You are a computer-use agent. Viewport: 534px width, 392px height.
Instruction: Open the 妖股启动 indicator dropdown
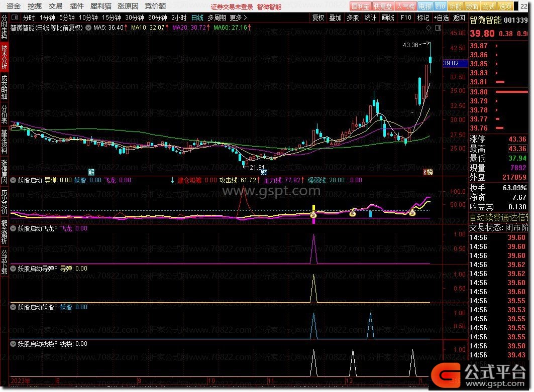(x=13, y=180)
